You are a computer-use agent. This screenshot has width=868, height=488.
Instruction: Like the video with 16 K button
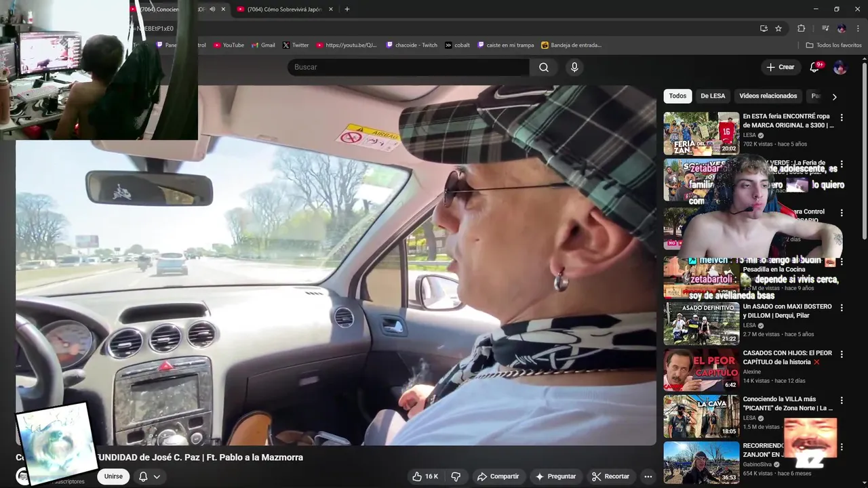pyautogui.click(x=425, y=476)
